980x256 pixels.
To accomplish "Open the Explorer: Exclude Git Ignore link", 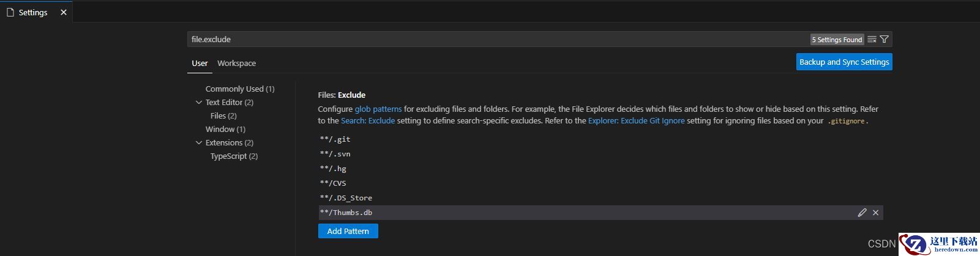I will (636, 120).
